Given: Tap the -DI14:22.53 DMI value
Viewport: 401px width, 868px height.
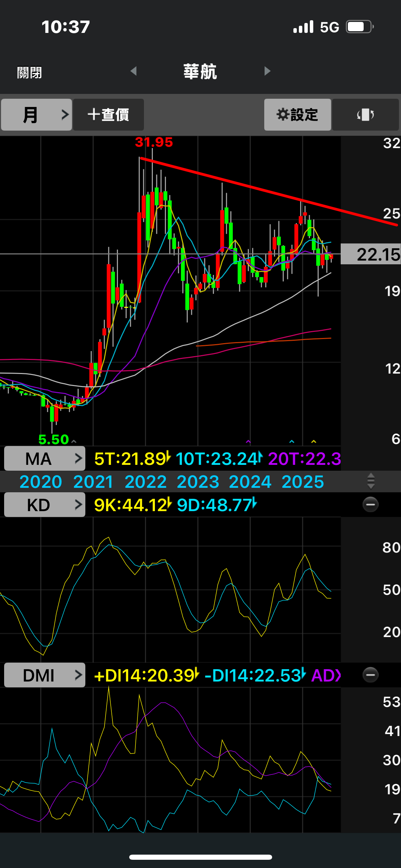Looking at the screenshot, I should click(255, 675).
